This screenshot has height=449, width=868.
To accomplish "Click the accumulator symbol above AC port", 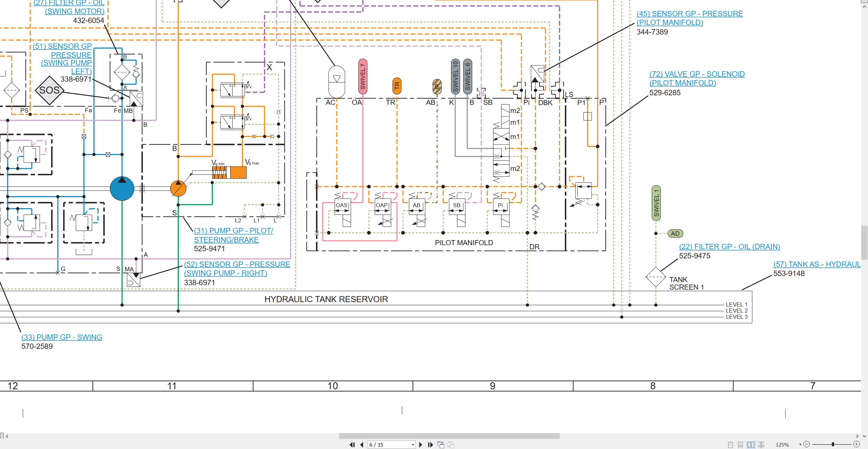I will tap(337, 82).
